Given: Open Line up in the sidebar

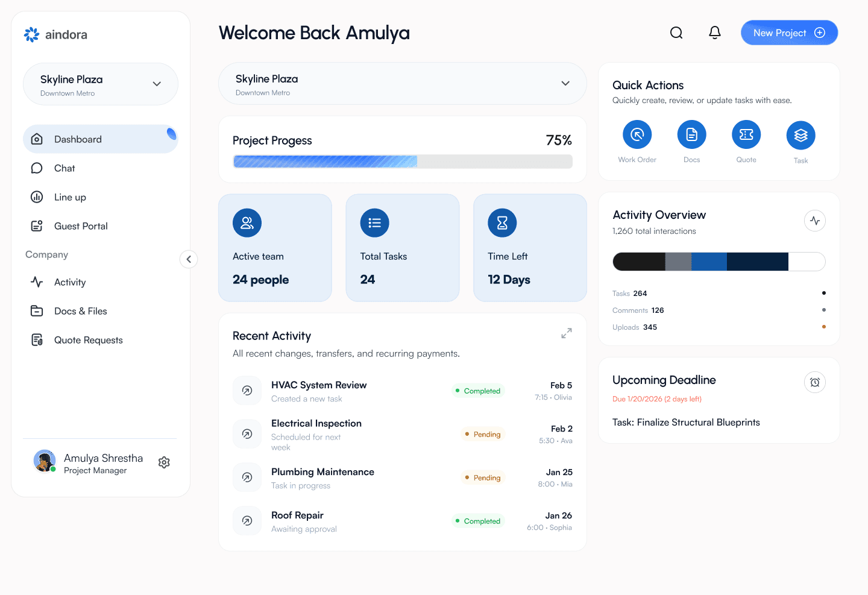Looking at the screenshot, I should pos(58,197).
